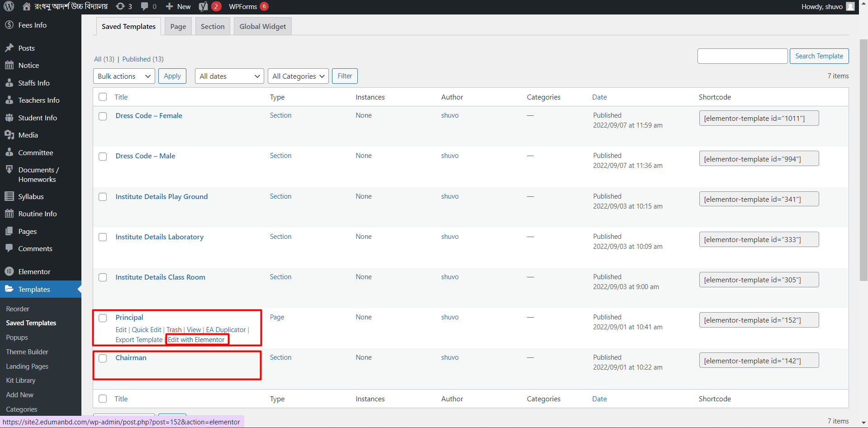Switch to the Saved Templates tab
Image resolution: width=868 pixels, height=428 pixels.
coord(128,26)
